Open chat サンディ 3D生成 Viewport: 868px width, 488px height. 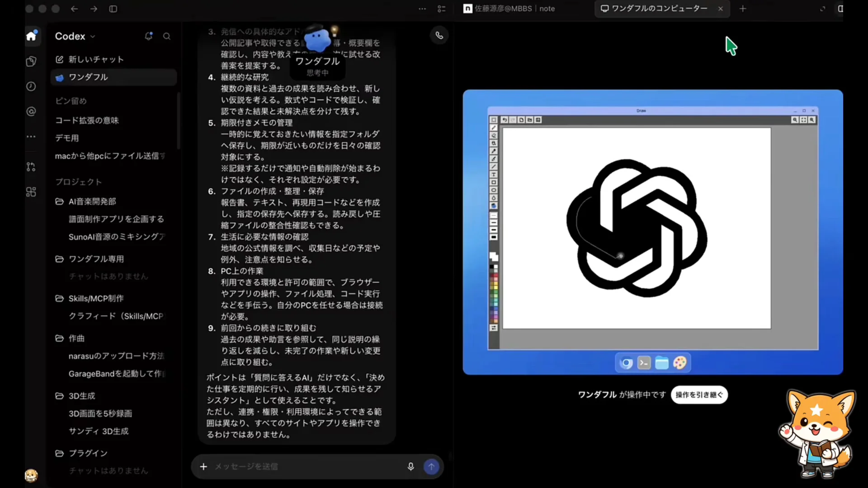(99, 432)
